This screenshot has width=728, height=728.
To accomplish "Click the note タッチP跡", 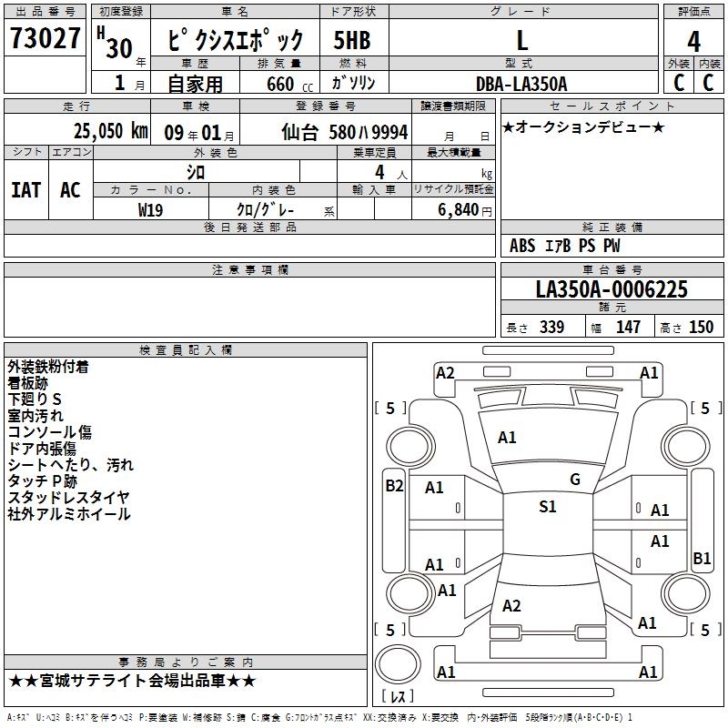I will click(x=42, y=481).
